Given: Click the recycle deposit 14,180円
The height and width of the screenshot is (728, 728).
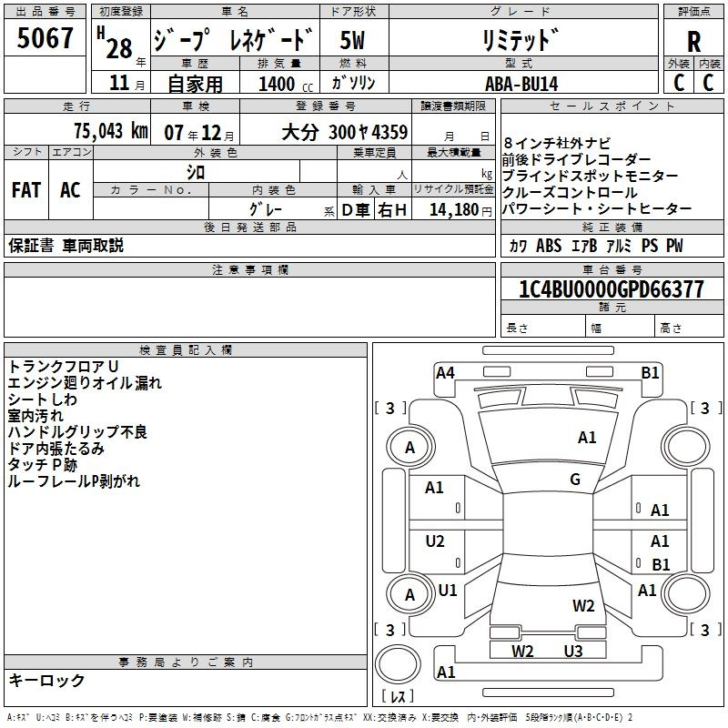Looking at the screenshot, I should click(453, 209).
